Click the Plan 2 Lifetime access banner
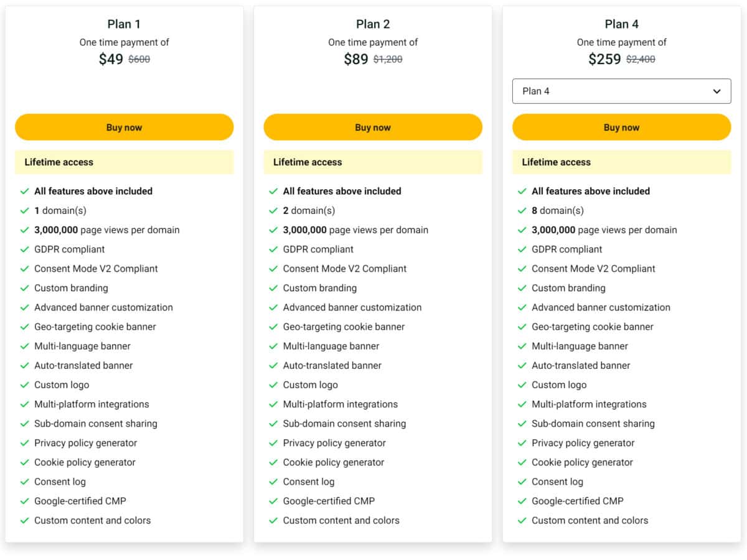Screen dimensions: 747x560 pyautogui.click(x=373, y=162)
